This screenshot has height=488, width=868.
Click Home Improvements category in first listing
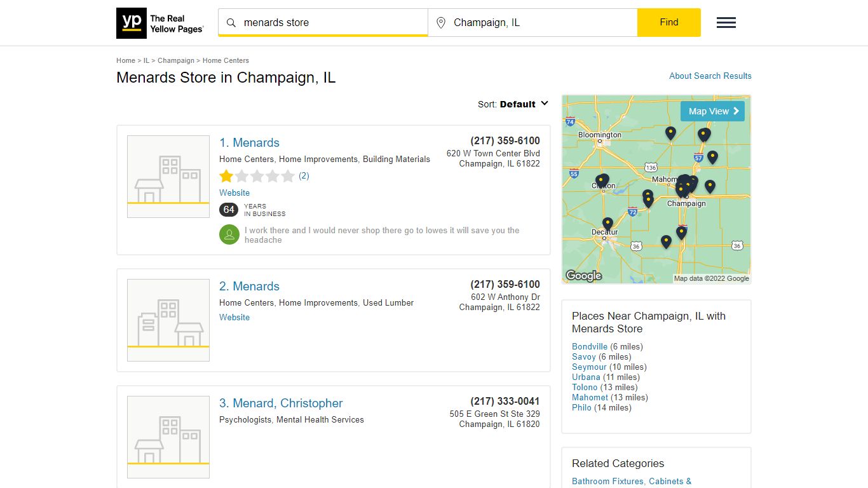click(318, 159)
